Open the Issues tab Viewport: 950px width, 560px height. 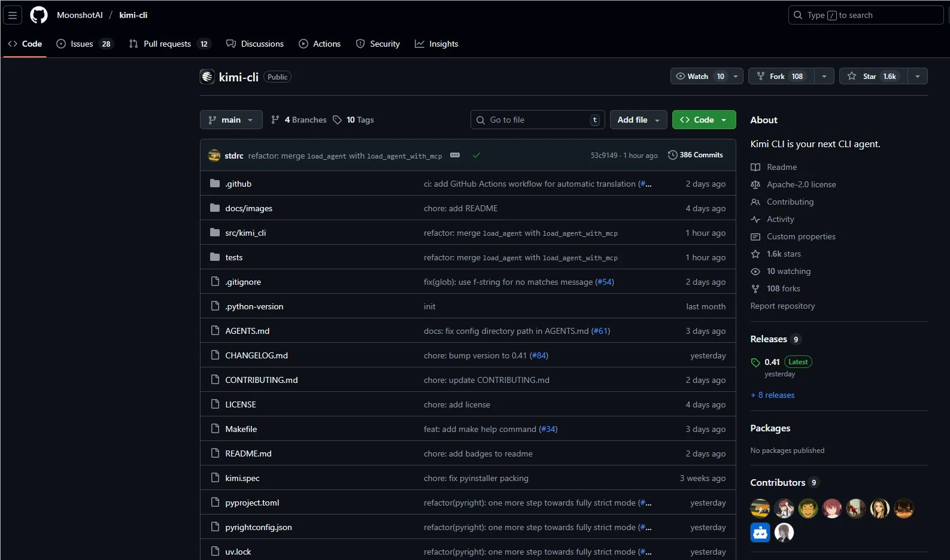tap(82, 44)
